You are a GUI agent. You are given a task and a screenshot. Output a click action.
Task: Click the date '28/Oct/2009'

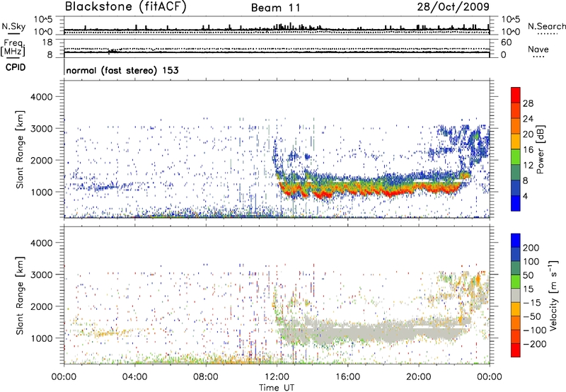tap(454, 7)
